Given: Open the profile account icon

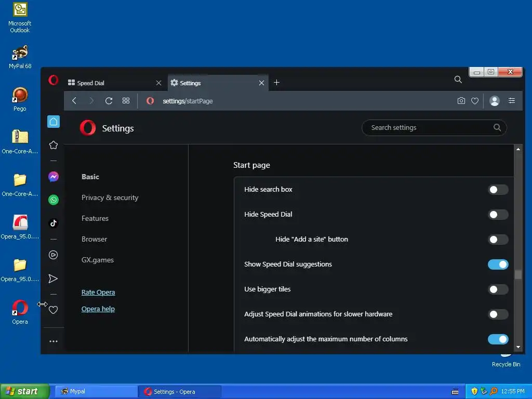Looking at the screenshot, I should (x=495, y=101).
